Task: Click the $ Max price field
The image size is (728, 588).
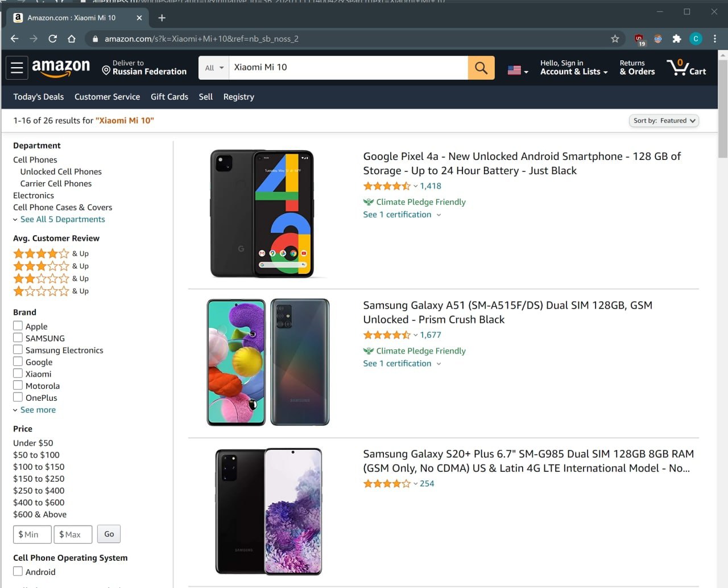Action: click(x=73, y=534)
